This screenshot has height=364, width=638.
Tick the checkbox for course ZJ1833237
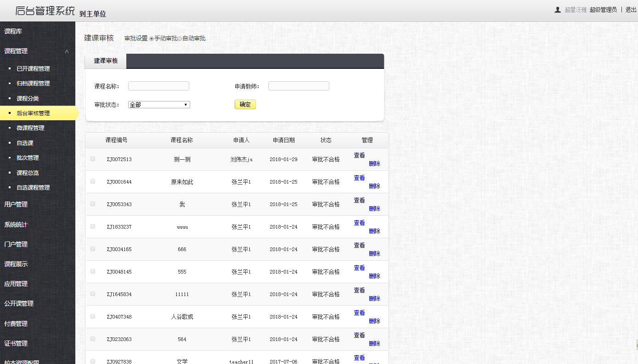[93, 226]
